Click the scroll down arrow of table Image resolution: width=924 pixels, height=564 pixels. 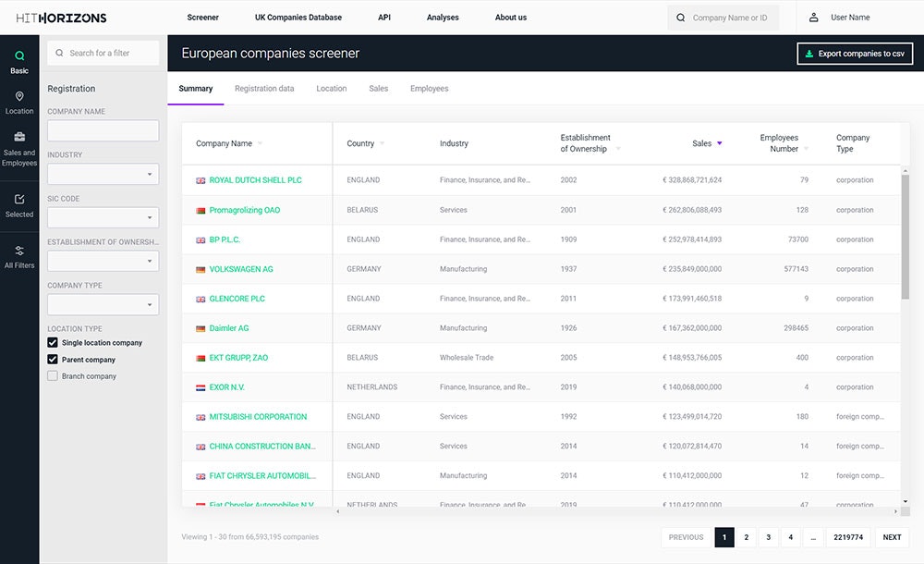point(906,501)
